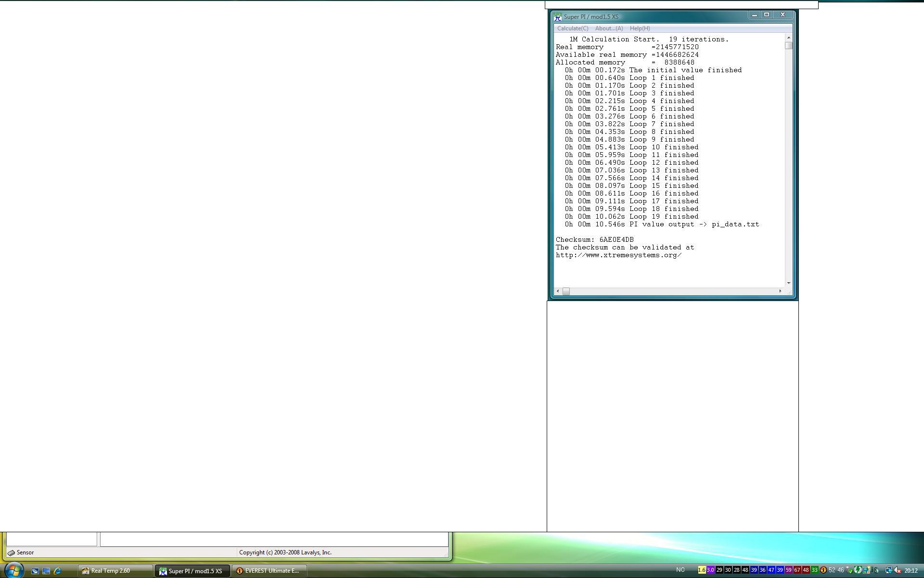Click the yellow 1.6 tray sensor icon
This screenshot has width=924, height=578.
point(702,570)
